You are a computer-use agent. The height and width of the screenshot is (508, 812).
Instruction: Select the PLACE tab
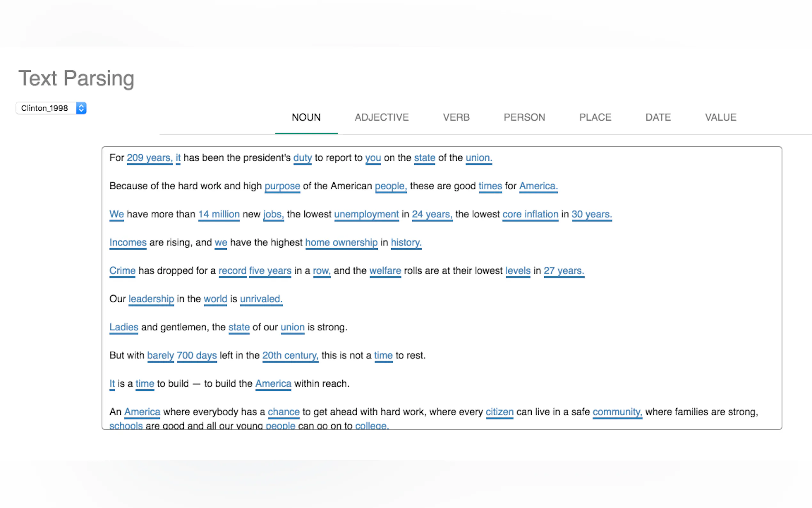point(595,117)
